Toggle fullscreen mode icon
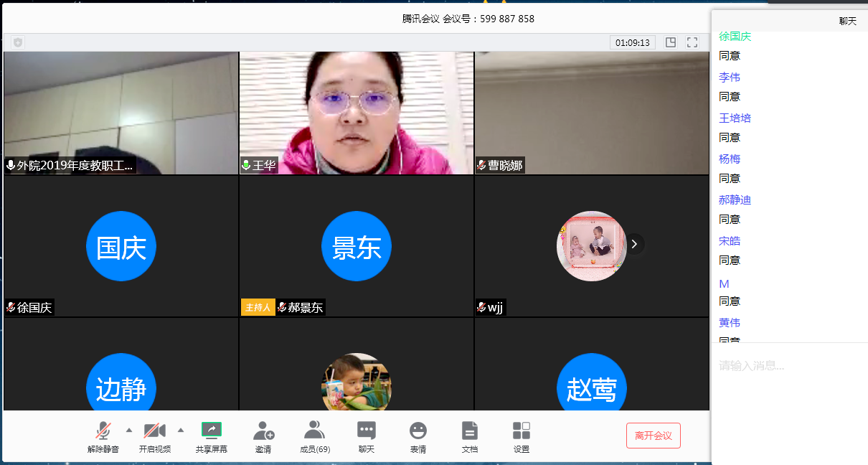The width and height of the screenshot is (868, 465). [x=692, y=42]
